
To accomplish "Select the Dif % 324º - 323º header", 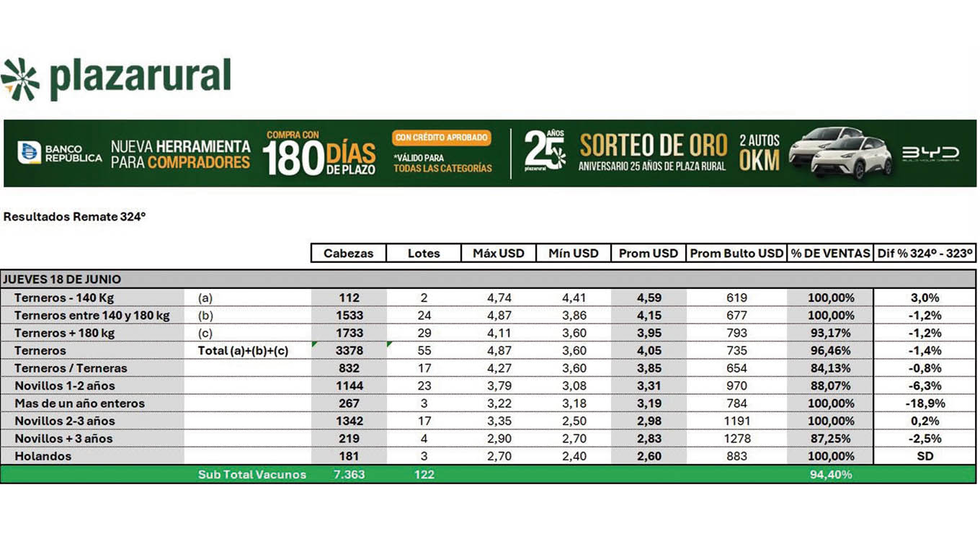I will tap(925, 253).
